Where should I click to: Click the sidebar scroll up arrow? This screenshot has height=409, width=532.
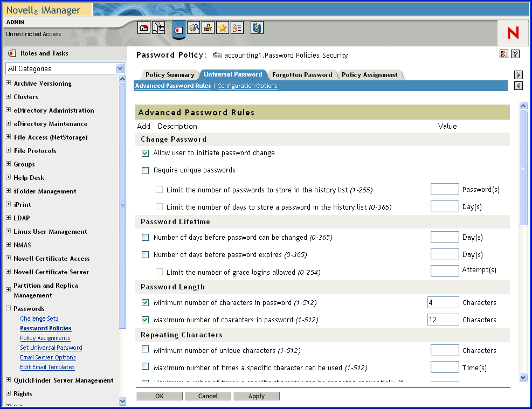coord(123,79)
